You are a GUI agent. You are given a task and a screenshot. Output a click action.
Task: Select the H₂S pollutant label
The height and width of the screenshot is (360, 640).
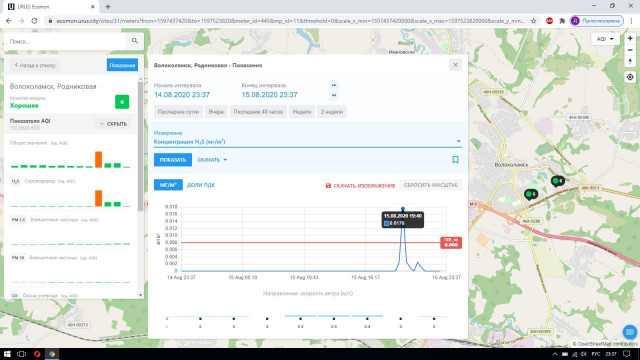(x=15, y=181)
